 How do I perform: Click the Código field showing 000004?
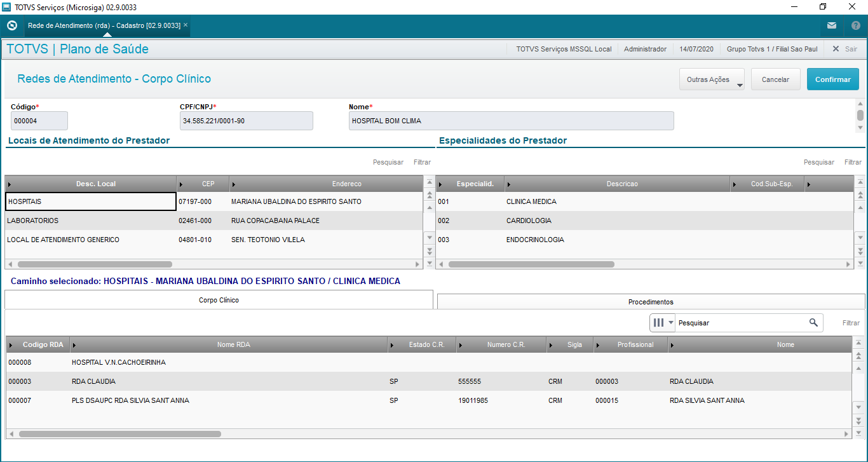point(39,121)
